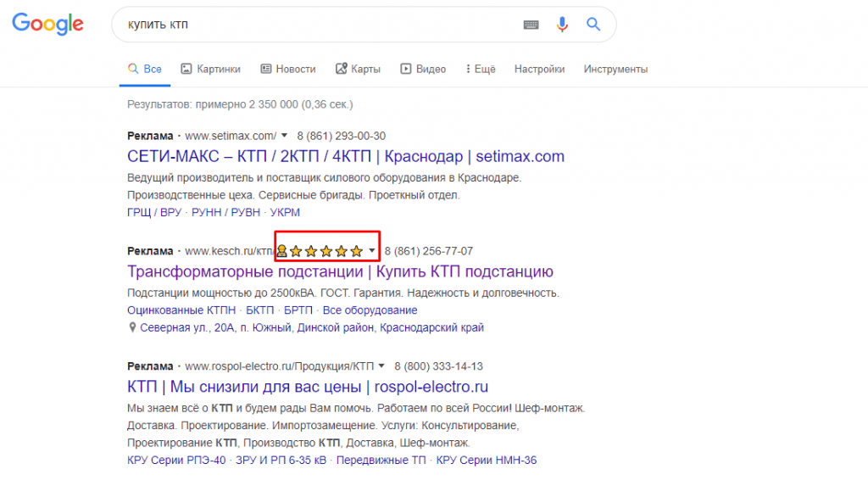This screenshot has width=868, height=486.
Task: Open 'СЕТИ-МАКС – КТП / 2КТП / 4КТП' result
Action: tap(346, 156)
